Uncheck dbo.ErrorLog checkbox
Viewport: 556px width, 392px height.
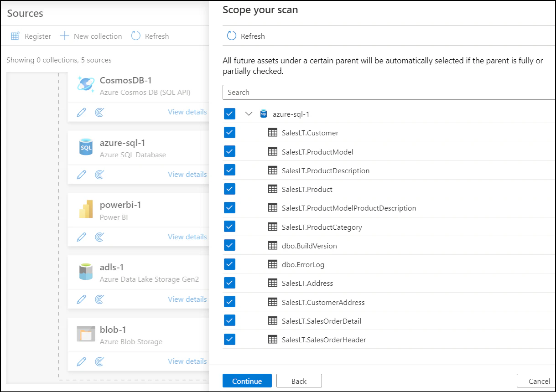229,264
